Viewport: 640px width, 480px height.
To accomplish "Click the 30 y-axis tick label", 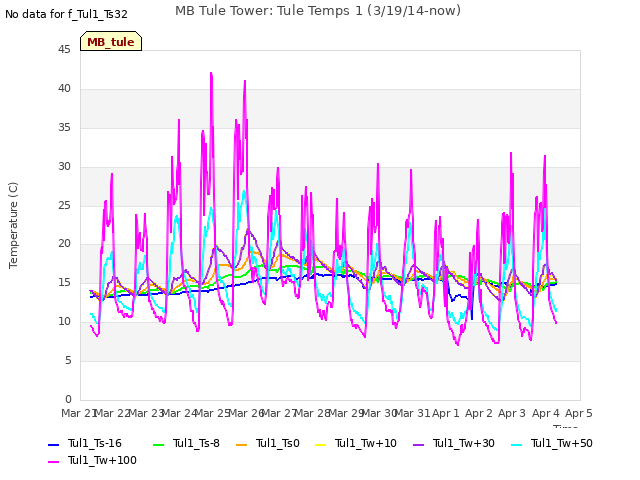I will 64,167.
